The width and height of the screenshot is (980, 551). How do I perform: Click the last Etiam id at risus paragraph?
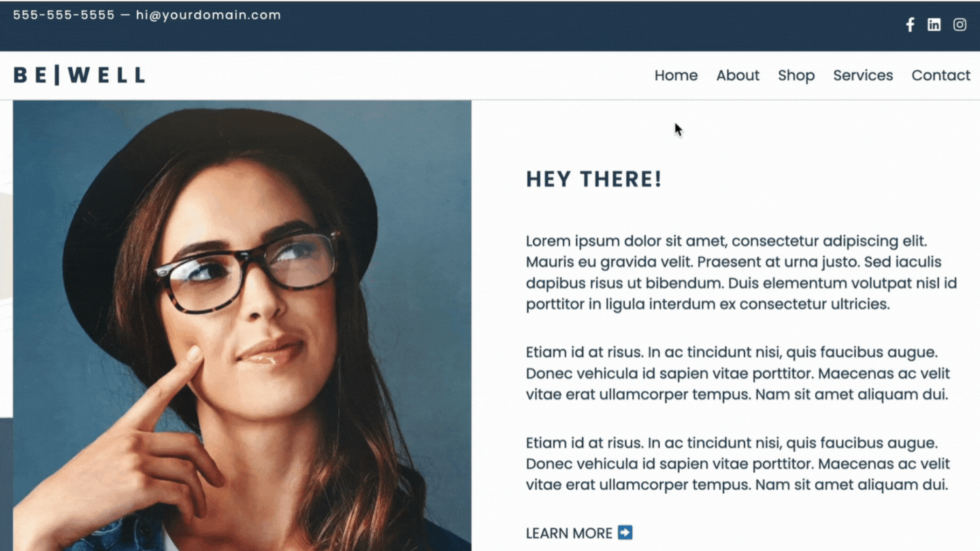738,464
